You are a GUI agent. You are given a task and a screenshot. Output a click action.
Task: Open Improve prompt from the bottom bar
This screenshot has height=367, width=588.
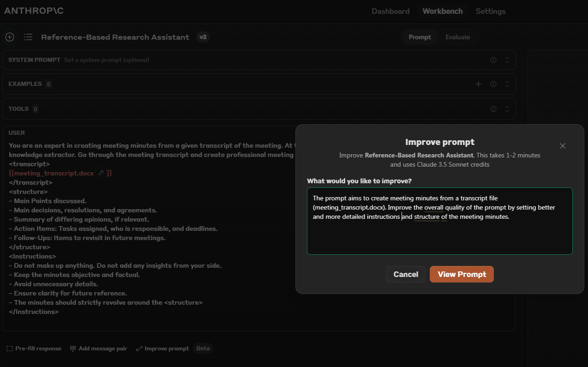[162, 348]
